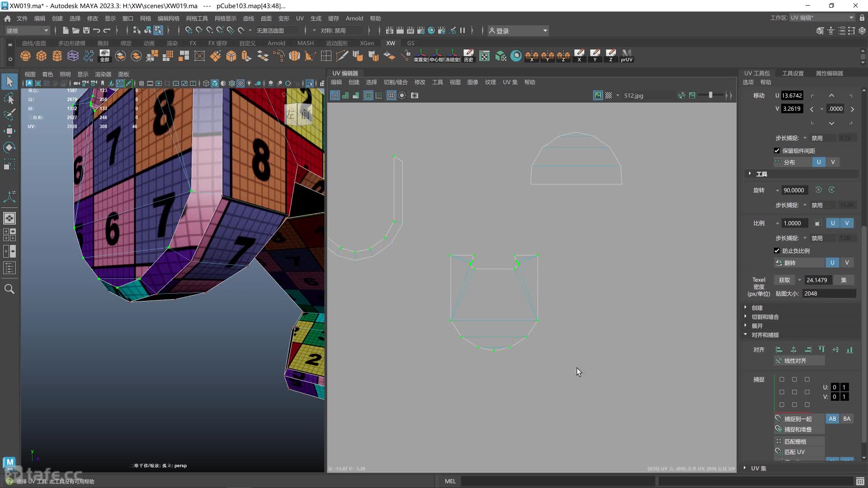This screenshot has width=868, height=488.
Task: Click the pause Pause-Viewport icon in status line
Action: [462, 31]
